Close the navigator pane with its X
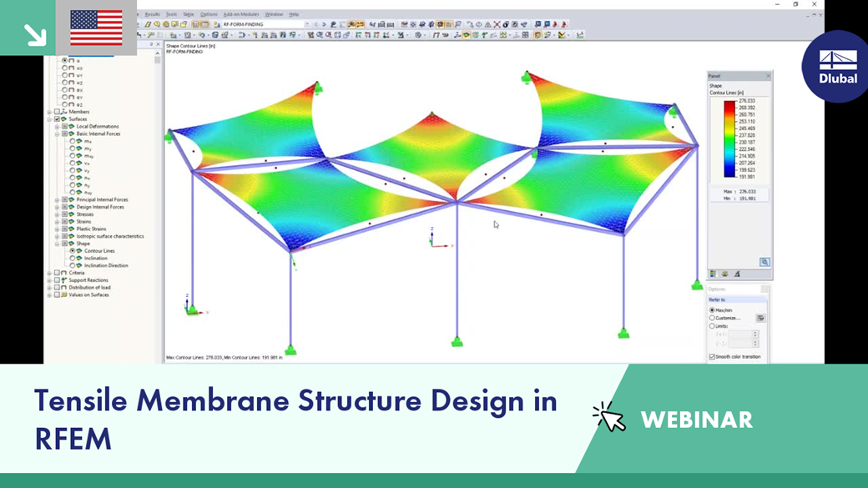Image resolution: width=868 pixels, height=488 pixels. [x=159, y=44]
